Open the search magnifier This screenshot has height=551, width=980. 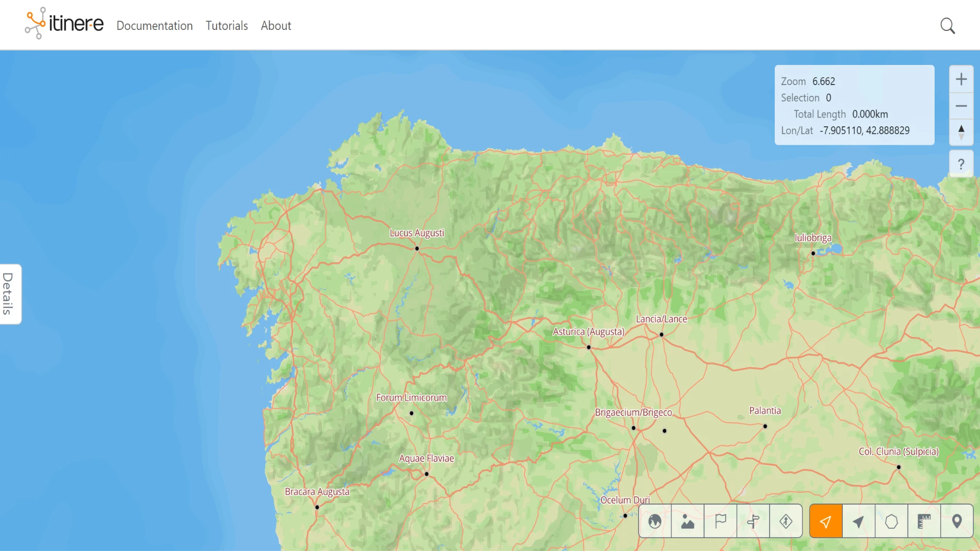pyautogui.click(x=948, y=25)
